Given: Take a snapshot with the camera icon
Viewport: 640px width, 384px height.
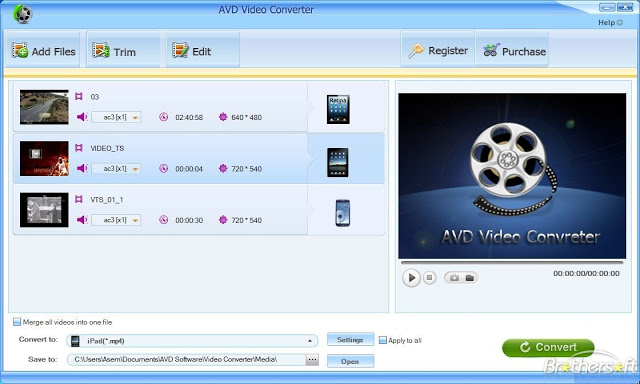Looking at the screenshot, I should (x=454, y=278).
